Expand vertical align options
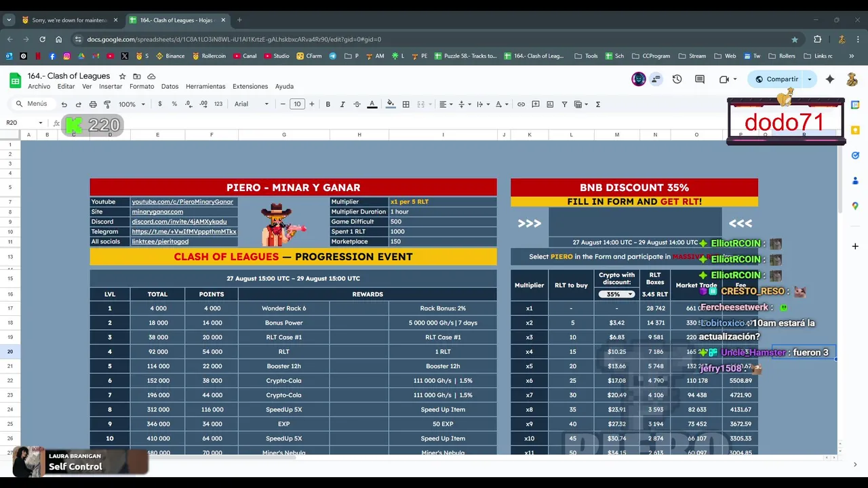 (464, 104)
